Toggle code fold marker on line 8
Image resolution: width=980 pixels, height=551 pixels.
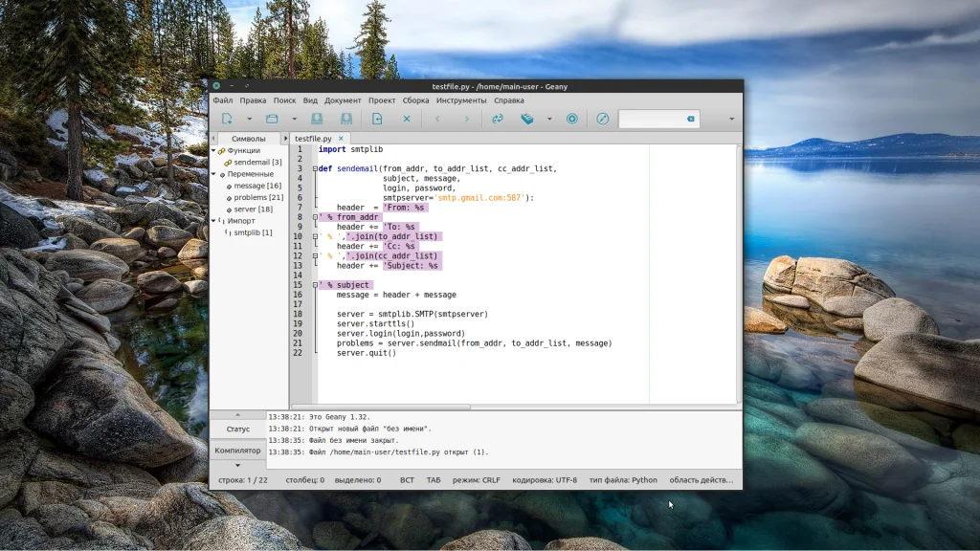click(314, 217)
